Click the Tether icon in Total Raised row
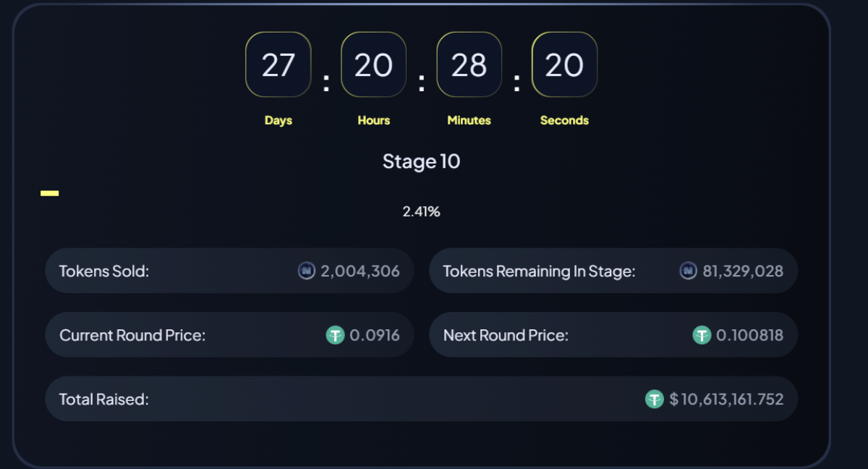This screenshot has width=868, height=469. (654, 399)
